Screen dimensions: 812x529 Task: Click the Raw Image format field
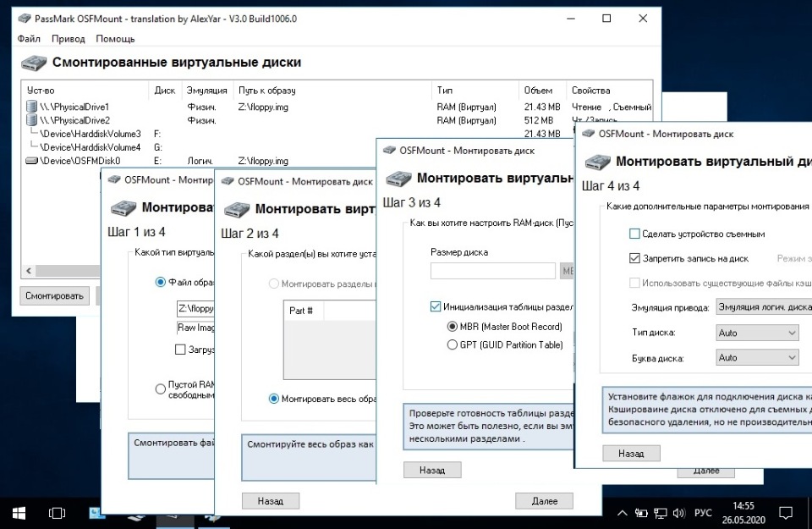(195, 328)
